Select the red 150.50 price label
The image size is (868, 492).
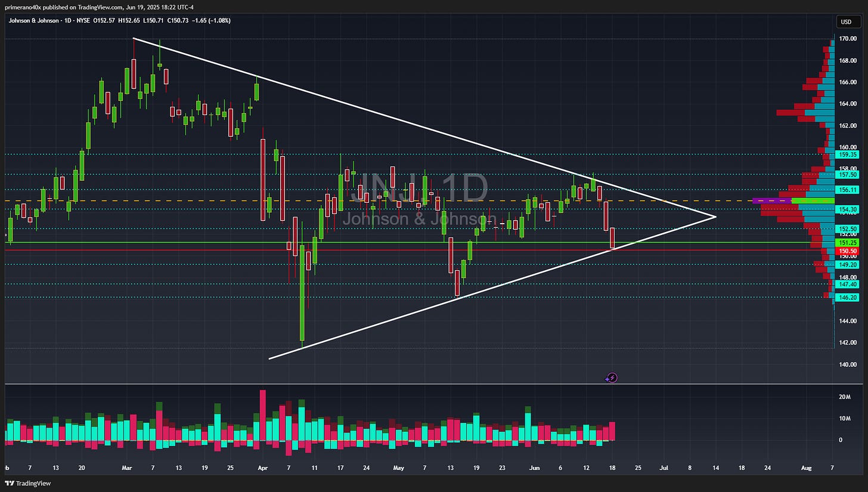[x=847, y=252]
